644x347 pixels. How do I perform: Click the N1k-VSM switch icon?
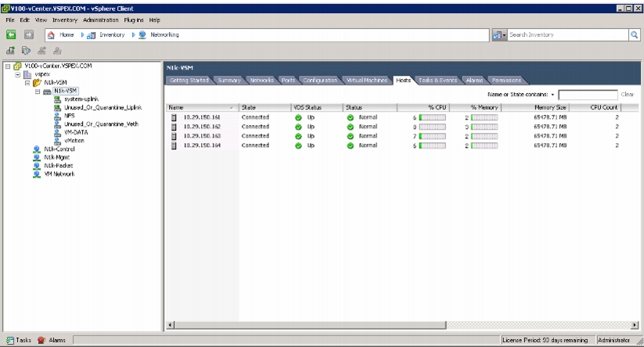(x=47, y=91)
